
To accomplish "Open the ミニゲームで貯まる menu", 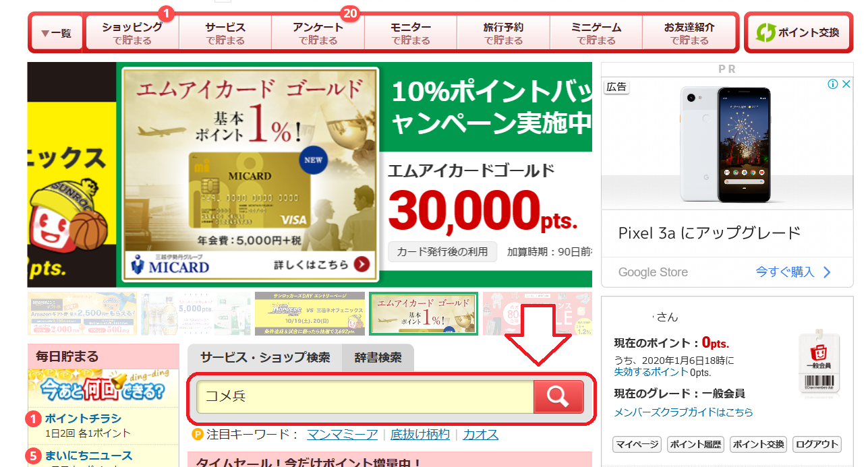I will coord(596,32).
